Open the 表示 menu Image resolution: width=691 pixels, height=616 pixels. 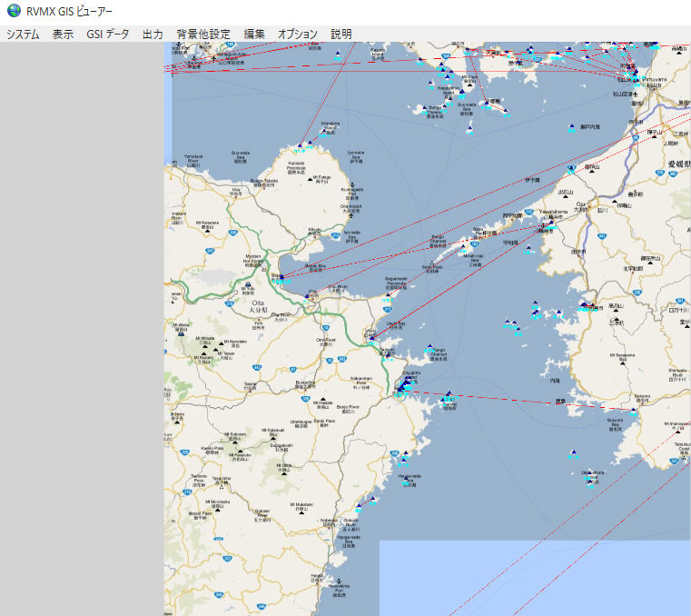[63, 35]
